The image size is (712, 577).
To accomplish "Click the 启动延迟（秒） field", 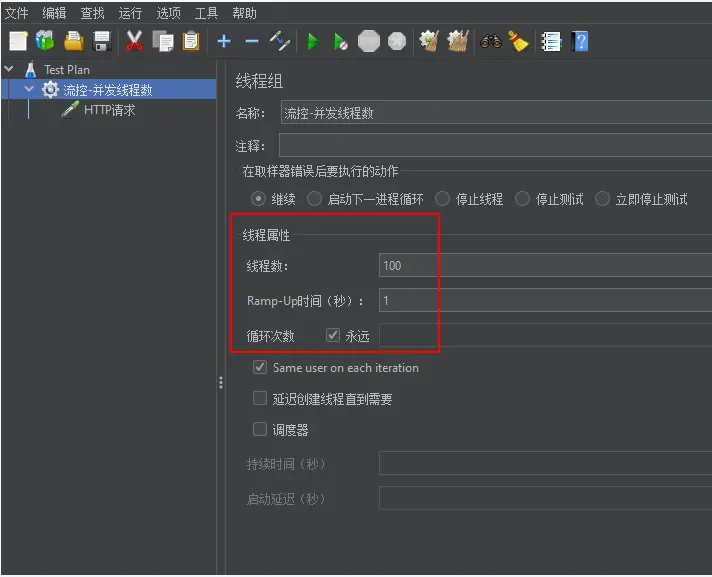I will [545, 498].
